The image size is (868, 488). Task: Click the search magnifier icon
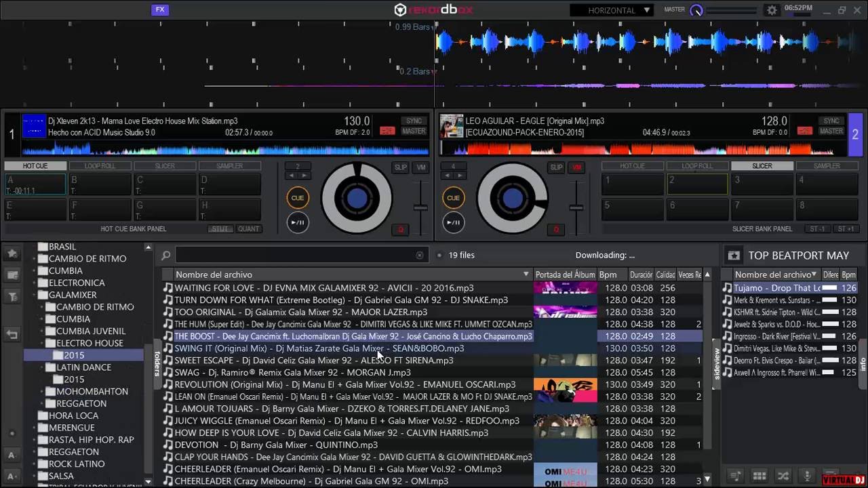pyautogui.click(x=165, y=256)
